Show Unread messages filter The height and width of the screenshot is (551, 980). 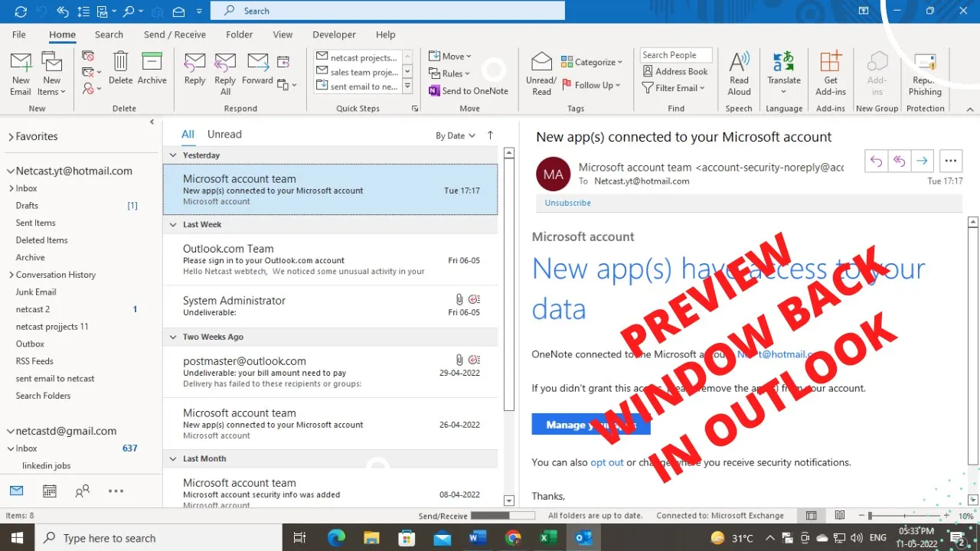click(x=224, y=134)
